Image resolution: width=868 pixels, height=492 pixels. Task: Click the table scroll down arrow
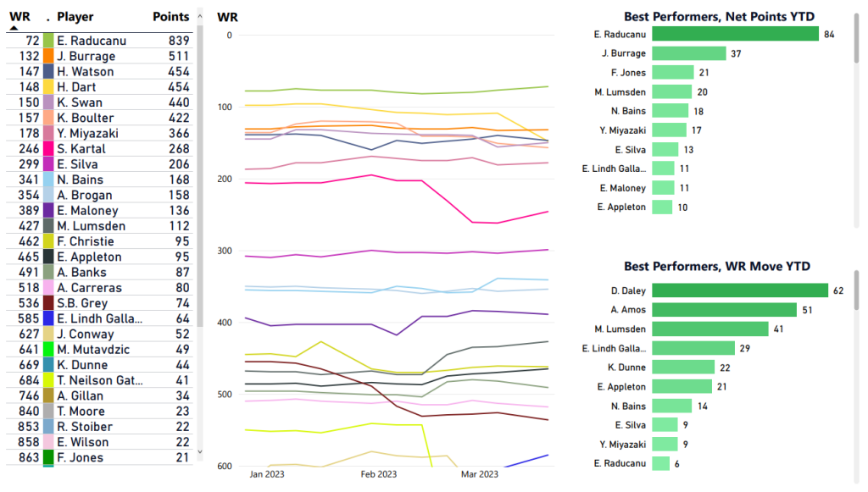[x=200, y=453]
